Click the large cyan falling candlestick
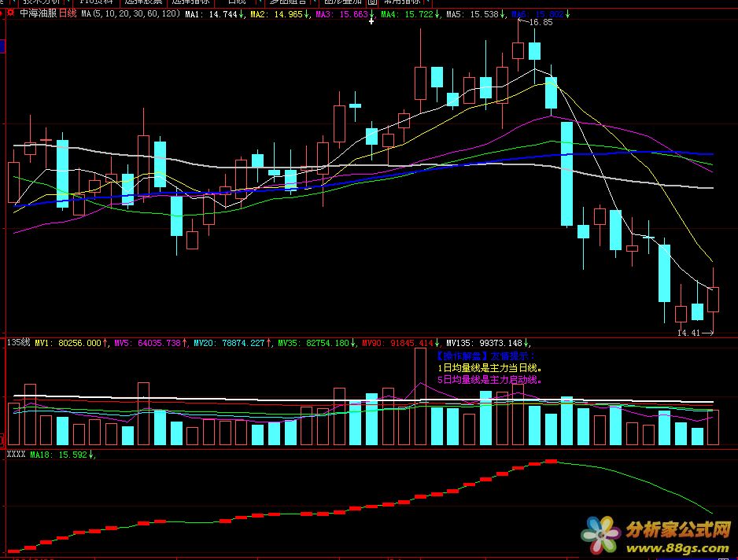 point(566,174)
